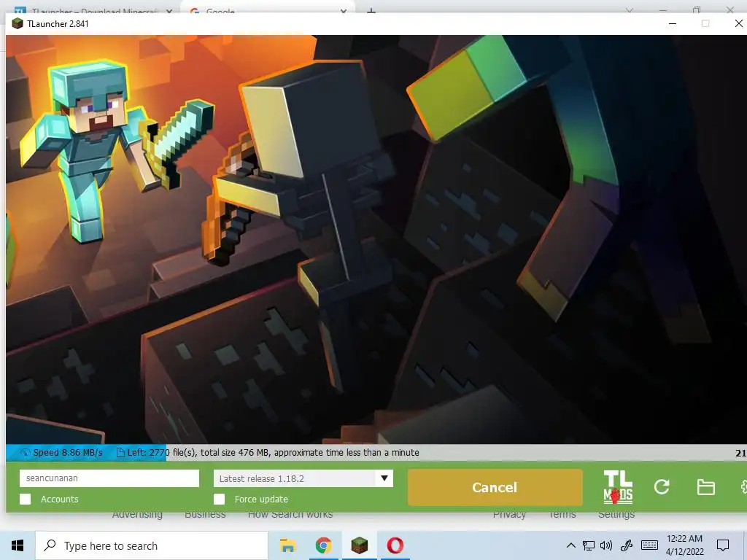Click the 'seancunanan' username field

[109, 478]
